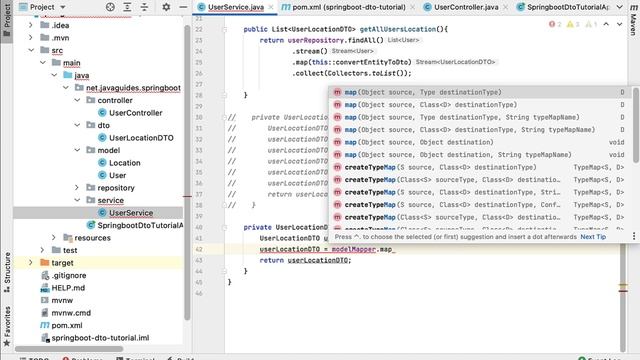Click the Project tree vertical scrollbar
640x360 pixels.
tap(187, 173)
